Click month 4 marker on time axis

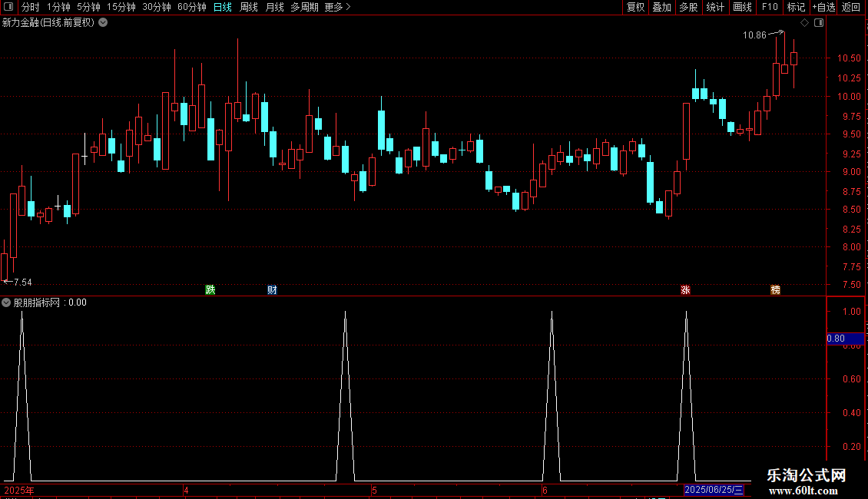(x=186, y=490)
